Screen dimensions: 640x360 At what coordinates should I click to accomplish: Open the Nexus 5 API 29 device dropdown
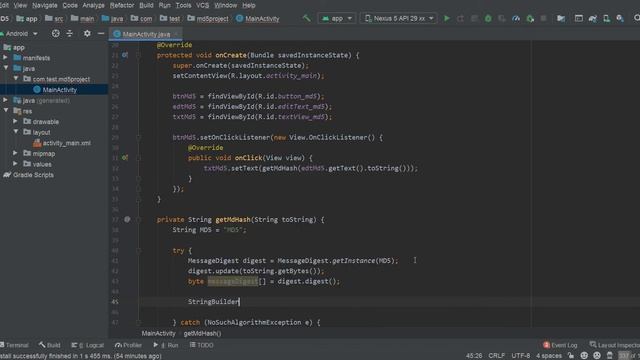click(x=399, y=18)
